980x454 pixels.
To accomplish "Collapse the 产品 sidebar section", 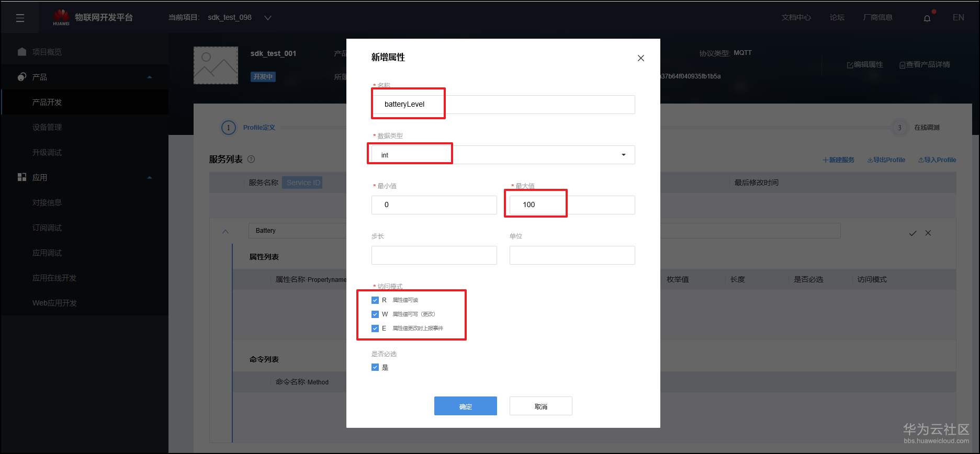I will (x=150, y=77).
